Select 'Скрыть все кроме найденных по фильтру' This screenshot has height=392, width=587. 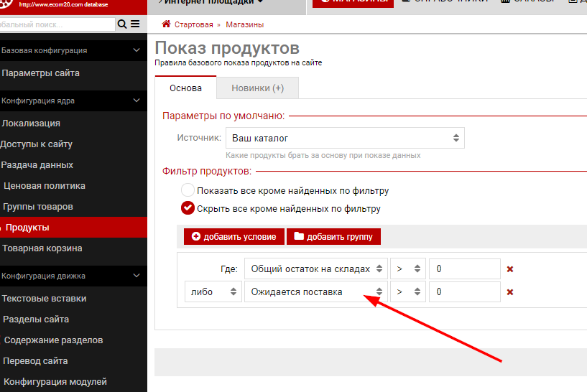pos(188,208)
